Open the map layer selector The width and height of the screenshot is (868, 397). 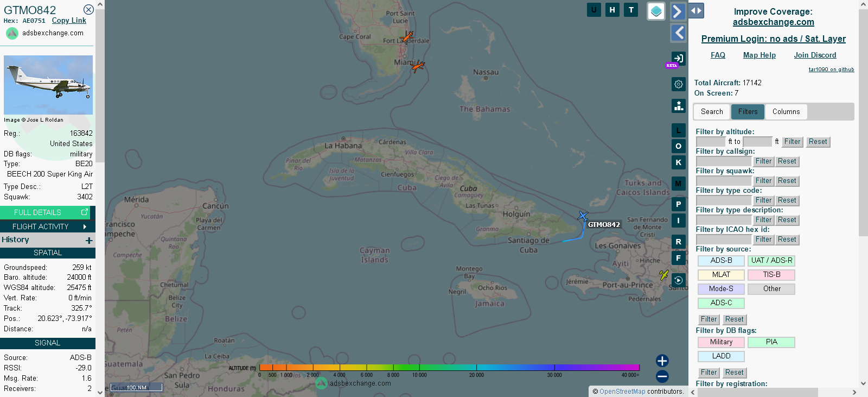click(656, 11)
